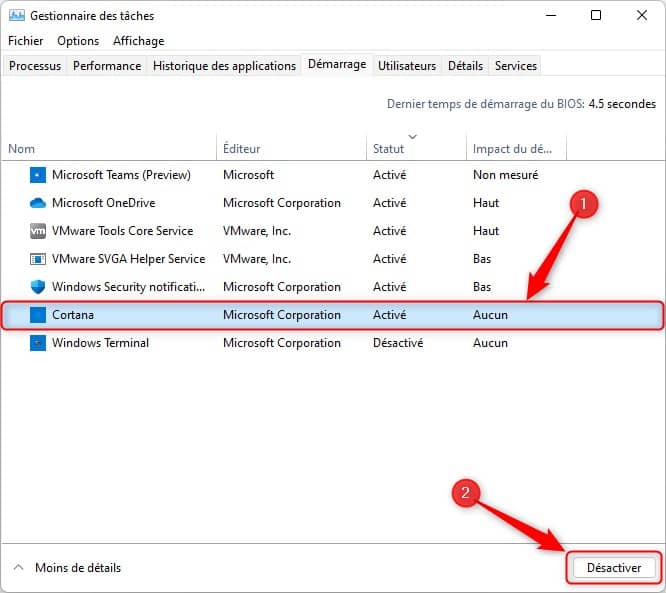Click VMware, Inc. publisher of SVGA Helper
666x593 pixels.
257,259
